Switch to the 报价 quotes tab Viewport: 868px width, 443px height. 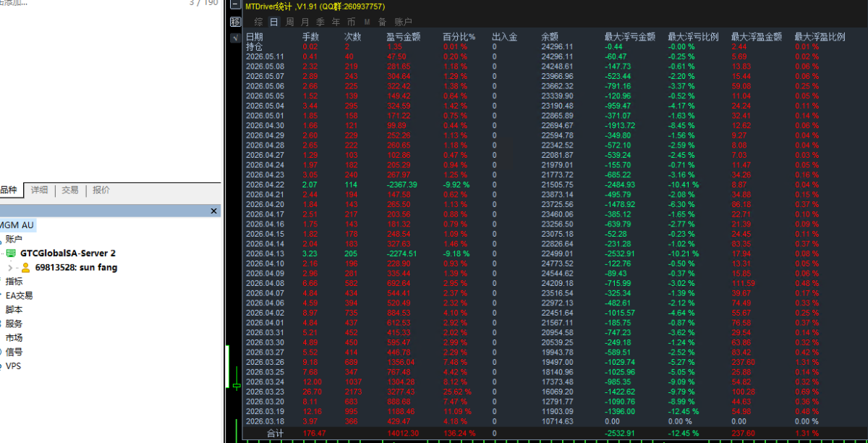coord(101,190)
